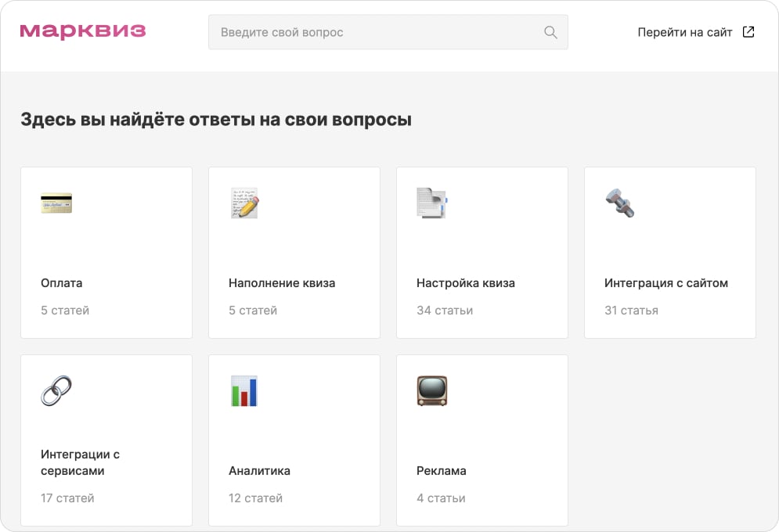Open the Наполнение квиза section
Screen dimensions: 779x532
click(294, 252)
